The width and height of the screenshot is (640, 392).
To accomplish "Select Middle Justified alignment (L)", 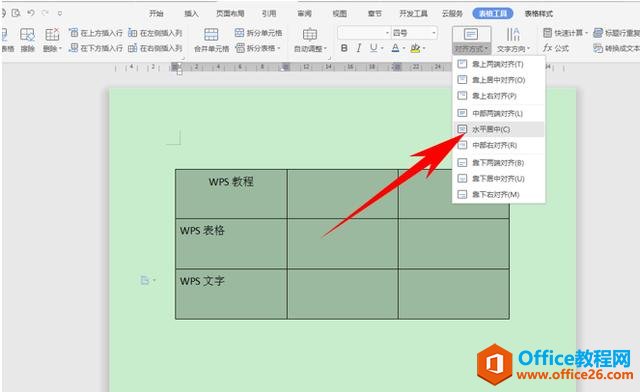I will pyautogui.click(x=499, y=113).
